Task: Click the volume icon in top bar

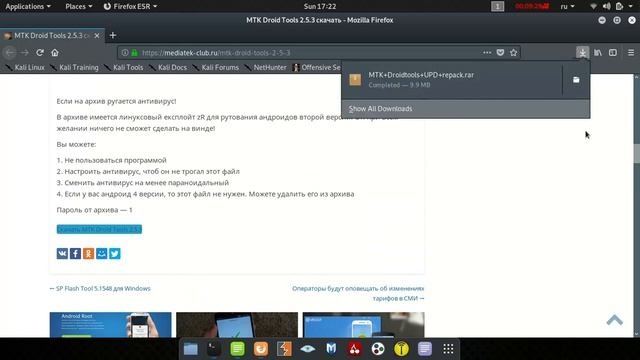Action: click(607, 6)
